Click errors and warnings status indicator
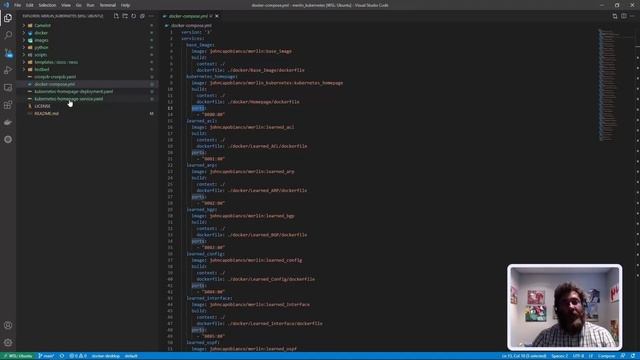Image resolution: width=640 pixels, height=360 pixels. pyautogui.click(x=78, y=356)
